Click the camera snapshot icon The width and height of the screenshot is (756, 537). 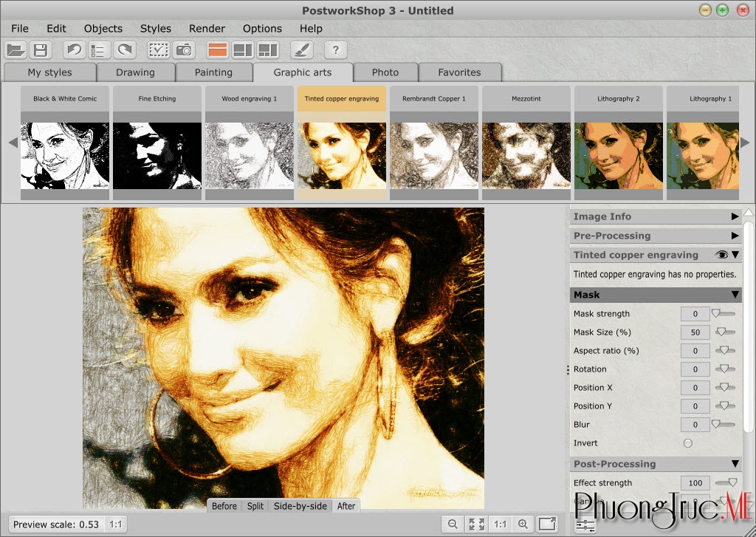tap(183, 50)
